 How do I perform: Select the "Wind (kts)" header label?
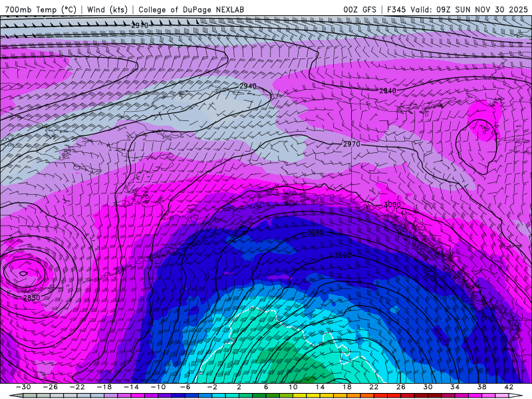click(x=107, y=9)
